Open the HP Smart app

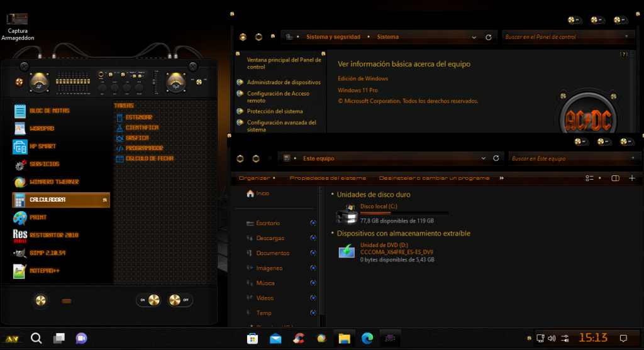click(61, 146)
